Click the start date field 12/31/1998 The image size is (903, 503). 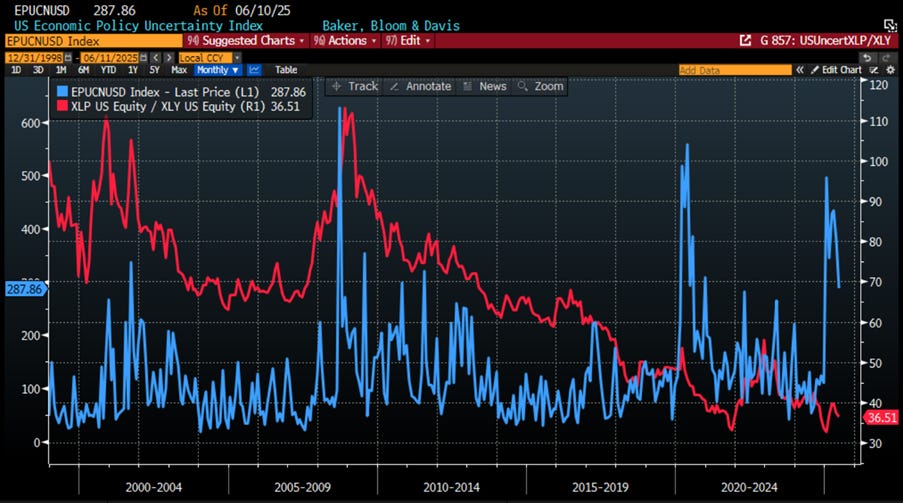tap(35, 58)
